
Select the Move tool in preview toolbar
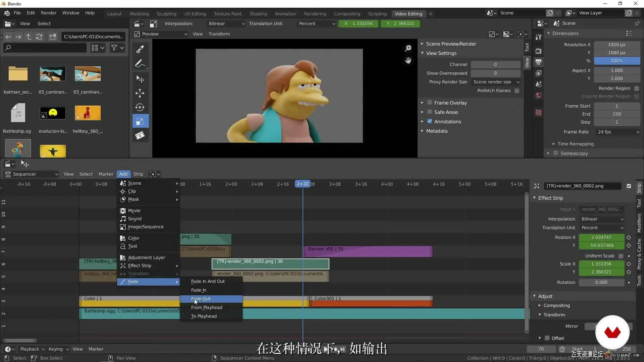[x=140, y=93]
